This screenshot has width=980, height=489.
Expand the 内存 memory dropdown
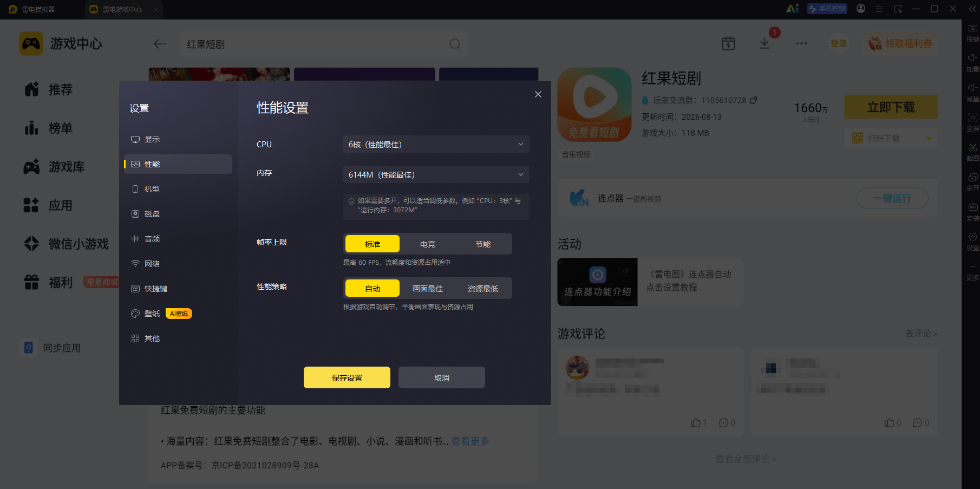point(436,175)
